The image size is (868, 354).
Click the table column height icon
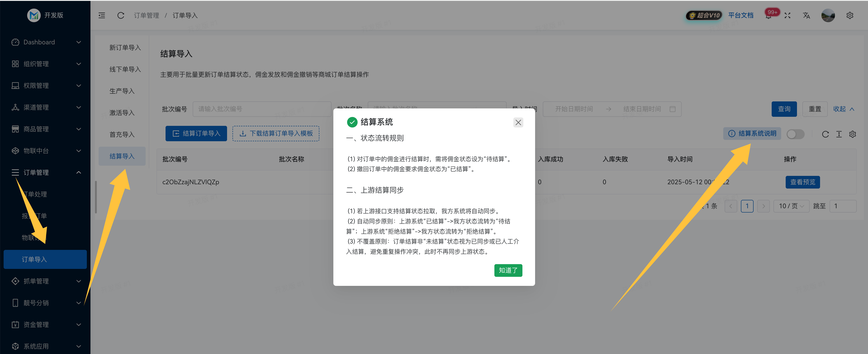(839, 134)
